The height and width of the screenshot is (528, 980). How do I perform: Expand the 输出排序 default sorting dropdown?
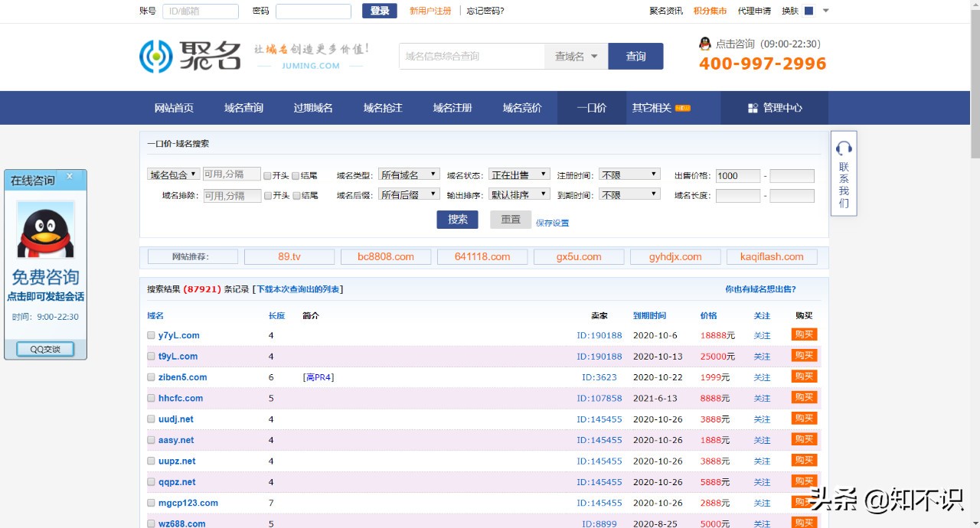519,194
